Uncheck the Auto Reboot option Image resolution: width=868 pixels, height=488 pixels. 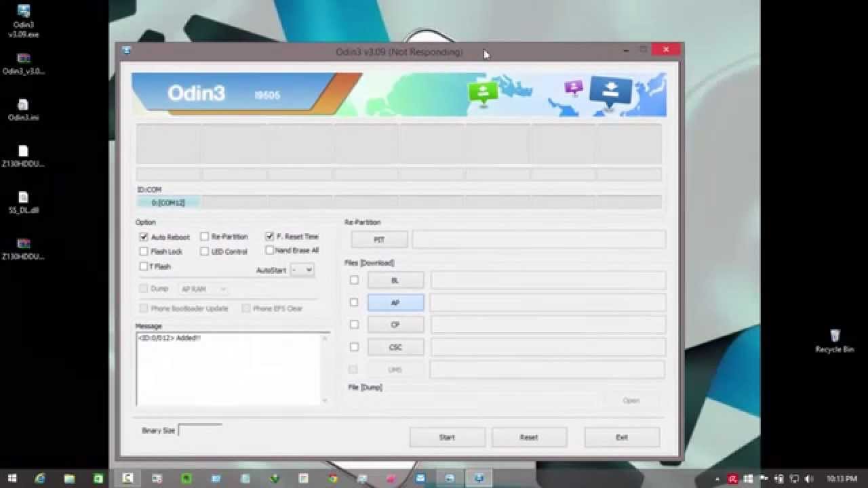pyautogui.click(x=144, y=237)
